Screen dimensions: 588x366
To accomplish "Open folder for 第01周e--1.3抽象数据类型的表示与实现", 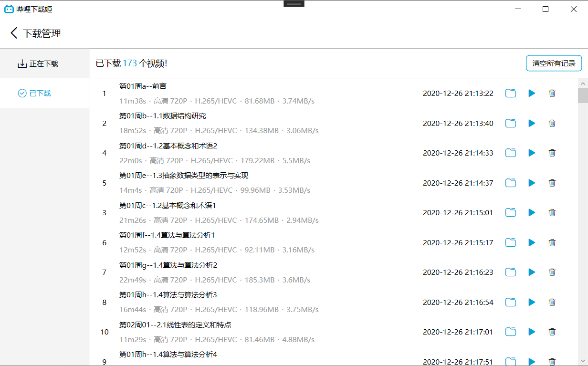I will pos(511,183).
